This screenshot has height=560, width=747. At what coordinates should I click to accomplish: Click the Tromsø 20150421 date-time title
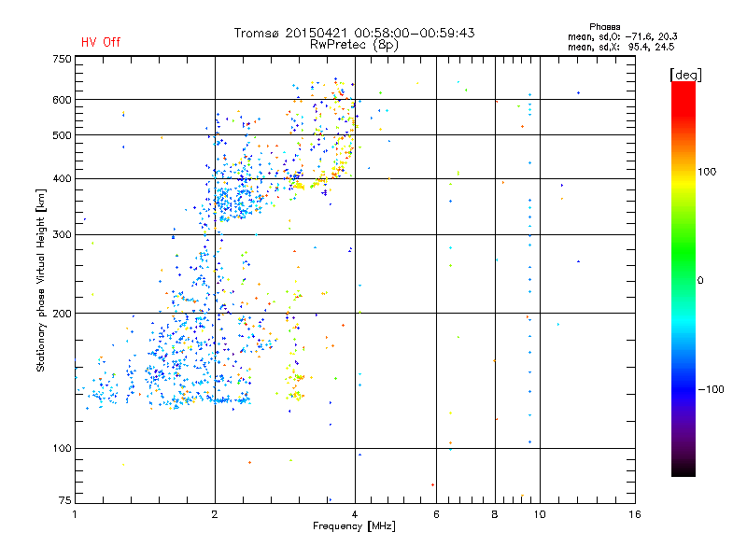[x=354, y=33]
